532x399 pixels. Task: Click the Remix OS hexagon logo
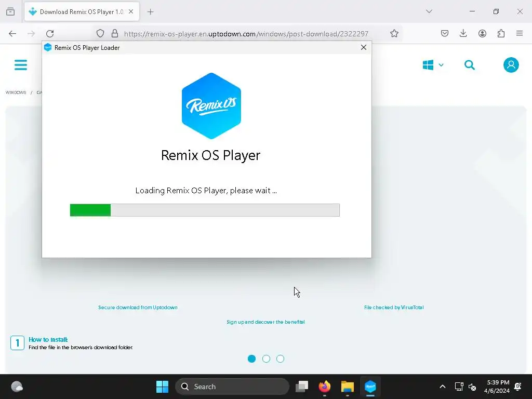pos(211,106)
